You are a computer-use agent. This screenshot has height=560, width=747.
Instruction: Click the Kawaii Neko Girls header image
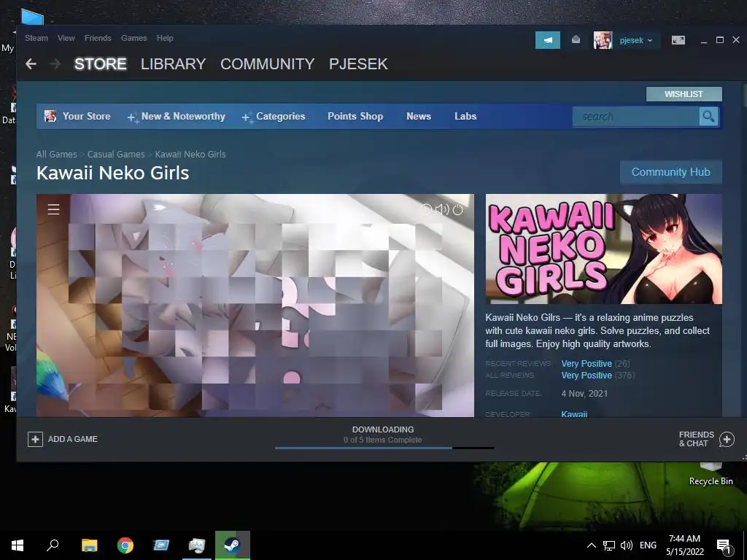click(603, 249)
